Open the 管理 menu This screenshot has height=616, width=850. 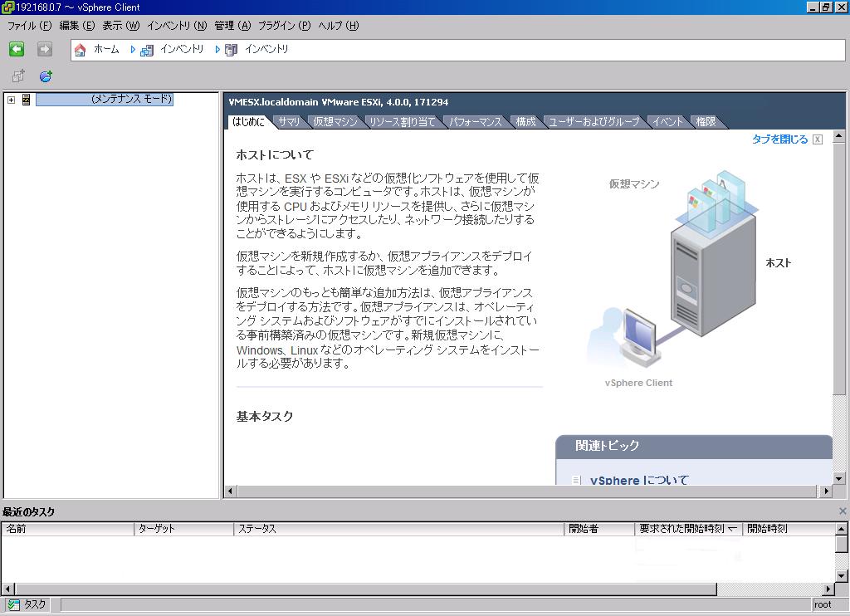click(232, 26)
